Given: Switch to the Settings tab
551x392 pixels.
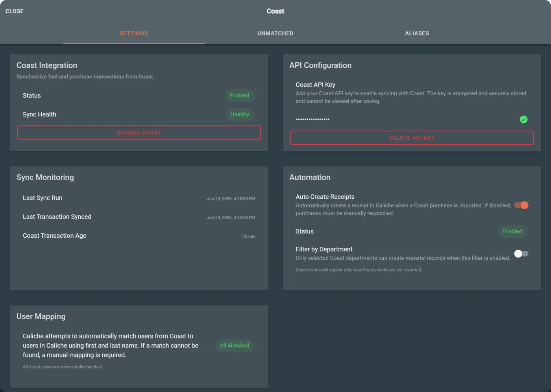Looking at the screenshot, I should (x=134, y=33).
